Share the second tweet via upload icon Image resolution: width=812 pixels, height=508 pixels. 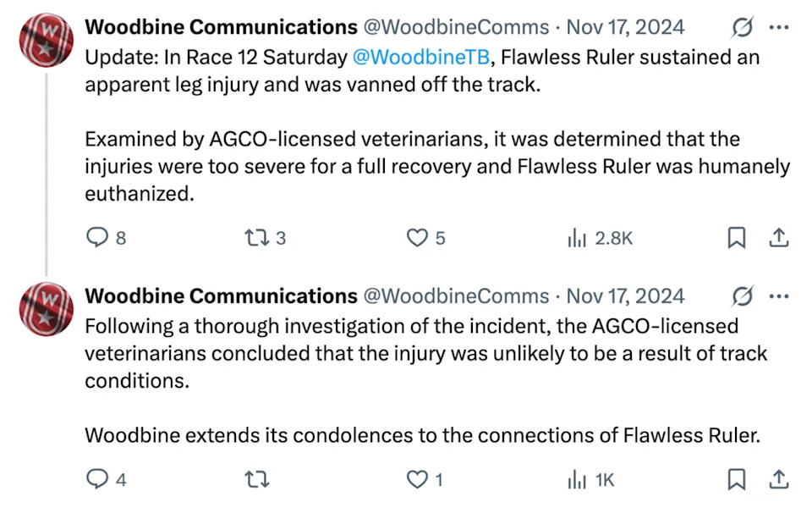coord(778,479)
